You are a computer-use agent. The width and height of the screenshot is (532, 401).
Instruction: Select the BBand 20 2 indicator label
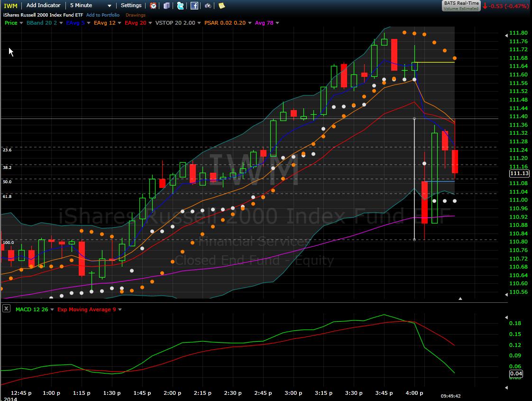tap(42, 23)
